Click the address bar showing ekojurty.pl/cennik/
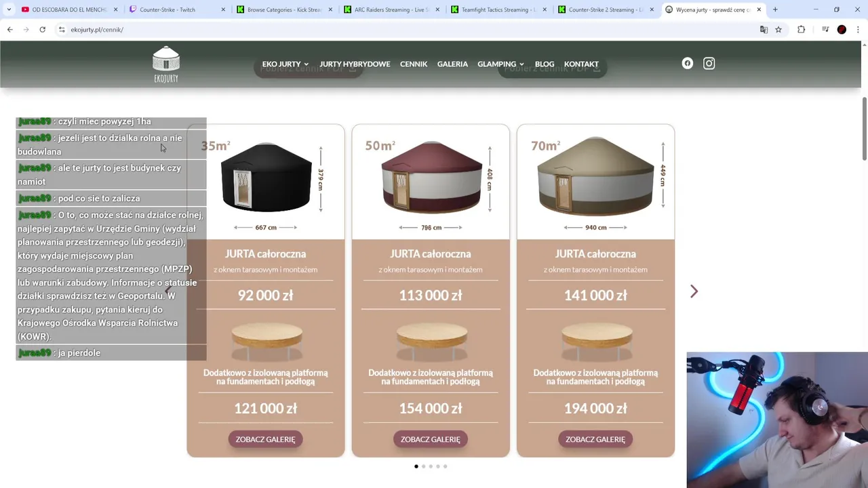This screenshot has height=488, width=868. (x=407, y=29)
